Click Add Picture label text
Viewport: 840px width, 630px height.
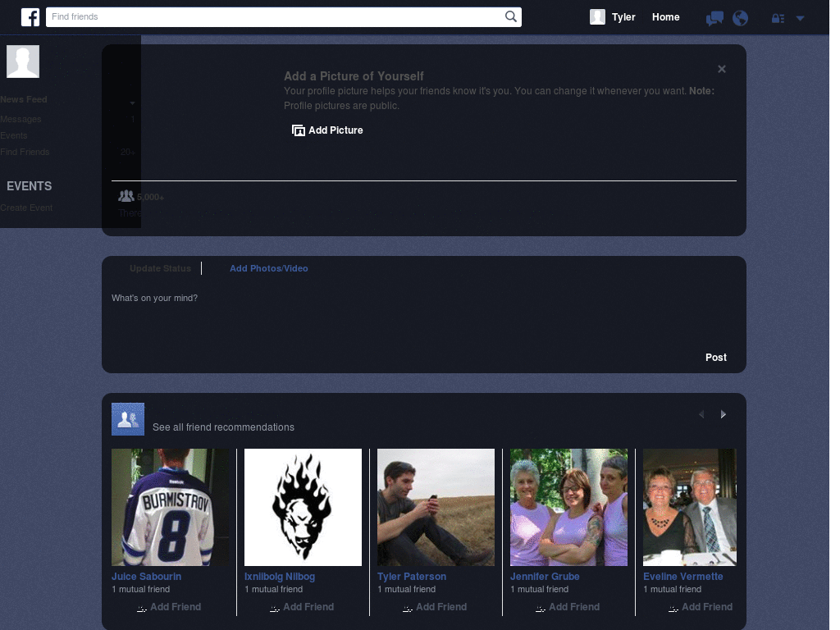(336, 130)
